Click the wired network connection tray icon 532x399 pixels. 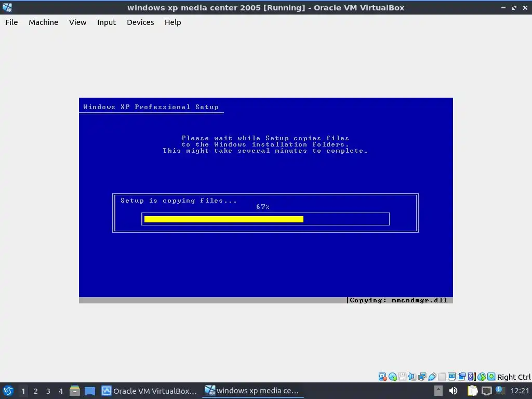486,391
